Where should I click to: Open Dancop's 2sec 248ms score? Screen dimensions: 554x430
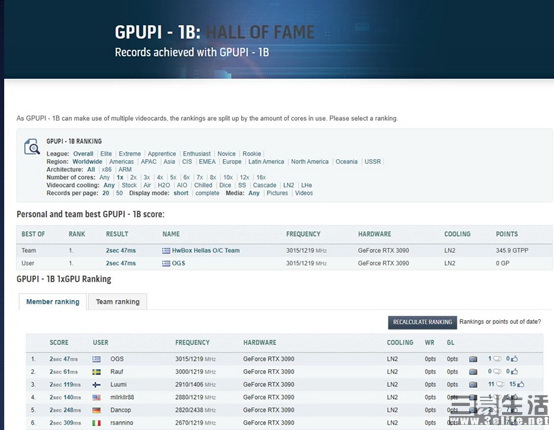click(65, 410)
